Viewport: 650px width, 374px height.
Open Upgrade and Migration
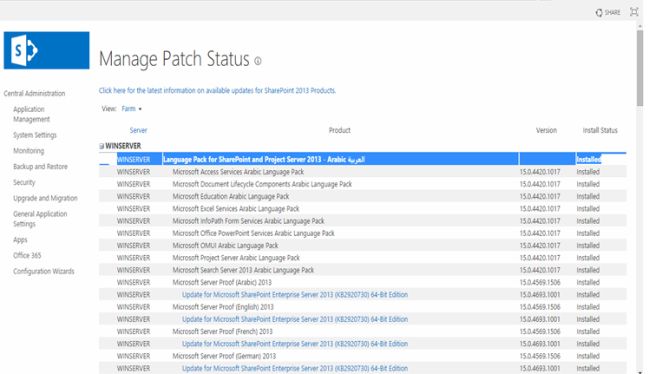[x=45, y=198]
